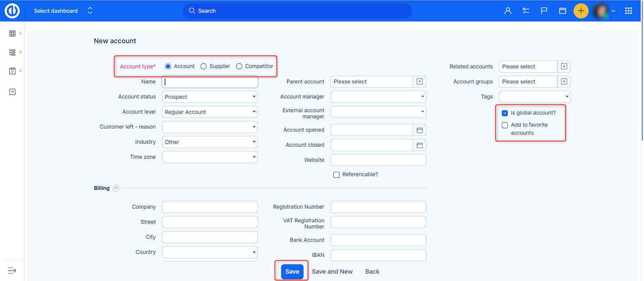Open the Select dashboard menu
The width and height of the screenshot is (644, 281).
pos(63,11)
